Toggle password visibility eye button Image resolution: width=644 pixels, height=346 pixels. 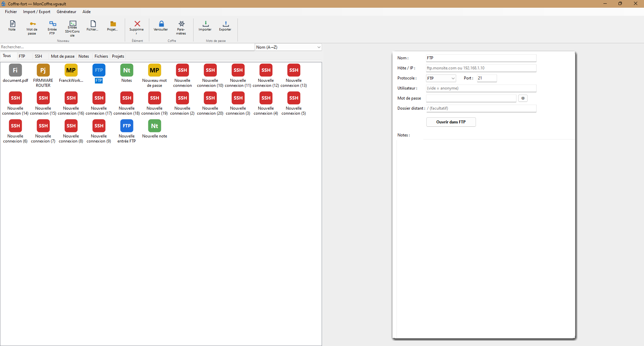pos(523,98)
